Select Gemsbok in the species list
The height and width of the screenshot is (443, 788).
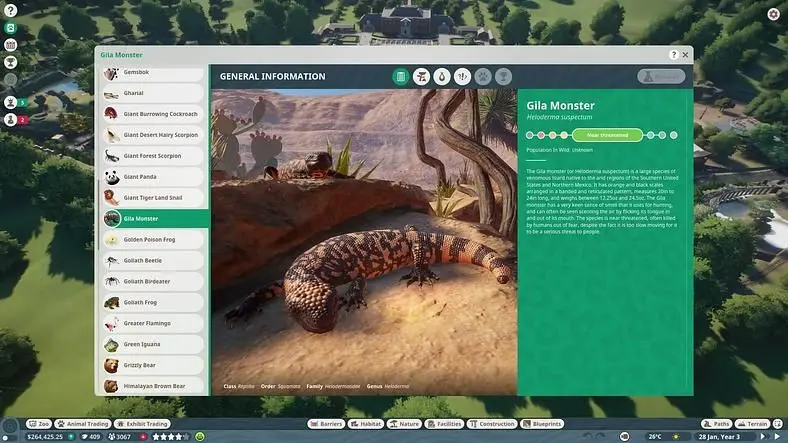153,73
